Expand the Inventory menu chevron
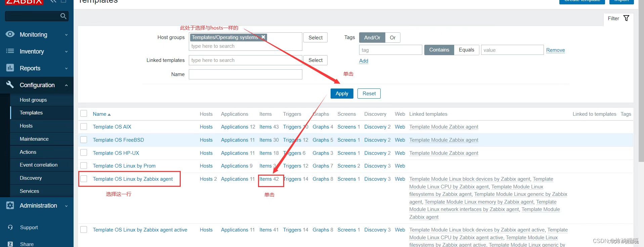Viewport: 644px width, 247px height. (66, 51)
